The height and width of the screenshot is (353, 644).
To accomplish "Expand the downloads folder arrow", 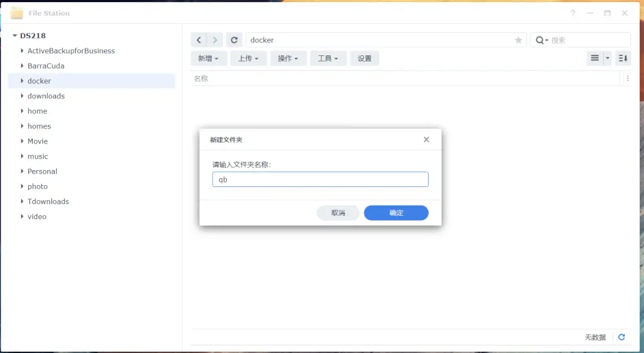I will click(22, 96).
